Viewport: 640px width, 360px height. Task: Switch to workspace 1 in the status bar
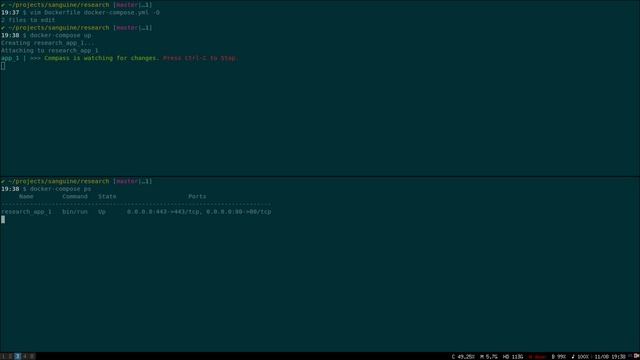(x=3, y=356)
